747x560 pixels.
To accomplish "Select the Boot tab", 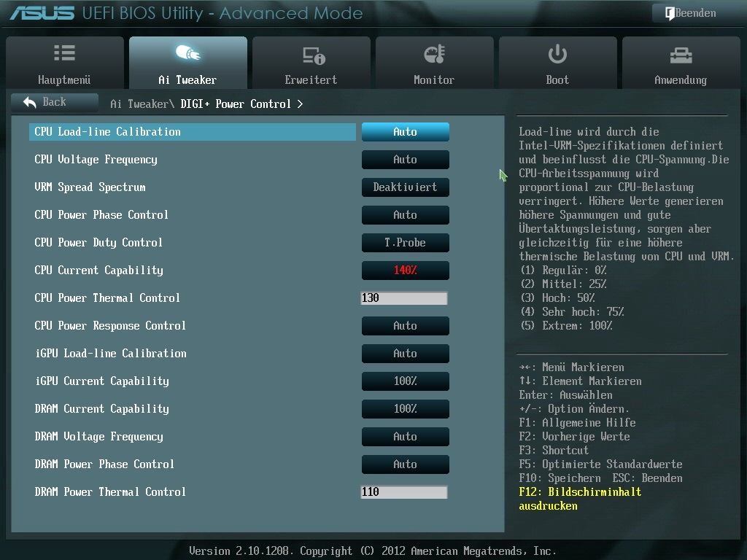I will pyautogui.click(x=557, y=63).
